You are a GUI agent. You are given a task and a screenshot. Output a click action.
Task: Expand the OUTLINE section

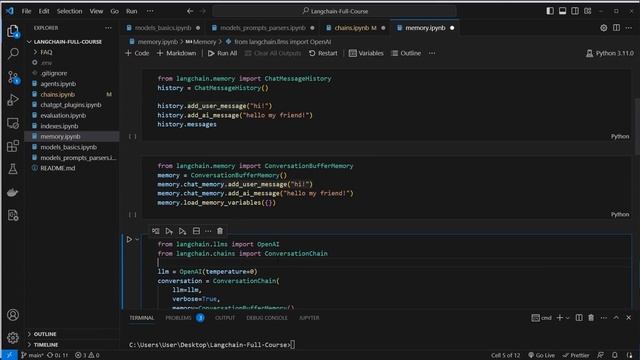[x=44, y=334]
